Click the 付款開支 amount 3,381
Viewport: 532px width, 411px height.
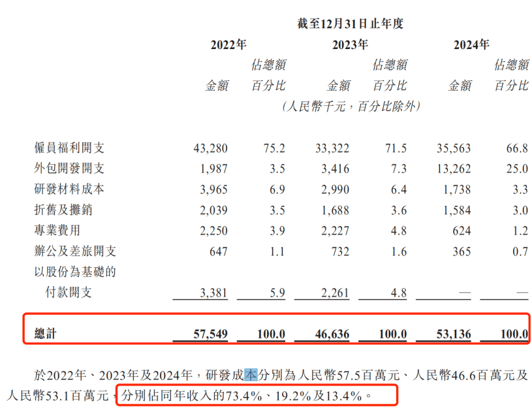(213, 292)
